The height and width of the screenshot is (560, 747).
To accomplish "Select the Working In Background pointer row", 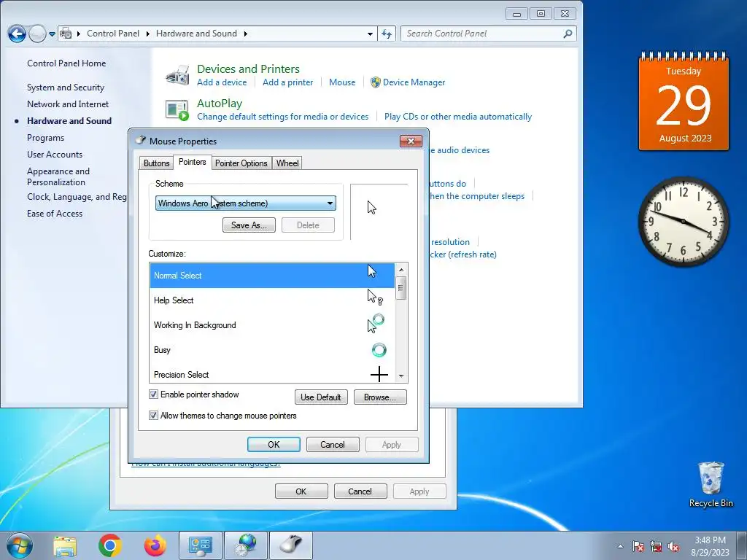I will [272, 325].
